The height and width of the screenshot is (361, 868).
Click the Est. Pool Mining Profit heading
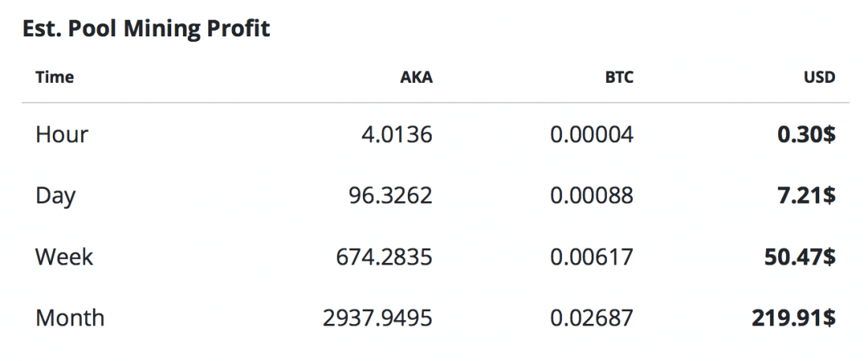[146, 29]
